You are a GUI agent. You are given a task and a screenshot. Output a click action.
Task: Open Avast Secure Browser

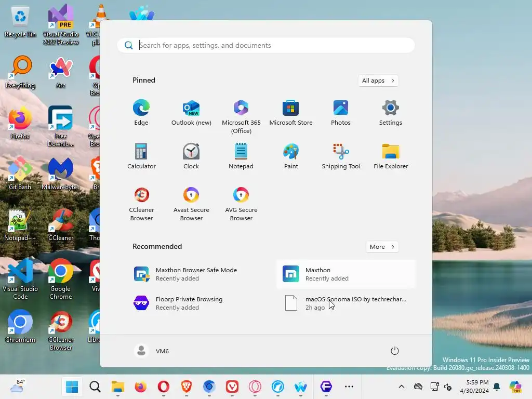pos(191,204)
